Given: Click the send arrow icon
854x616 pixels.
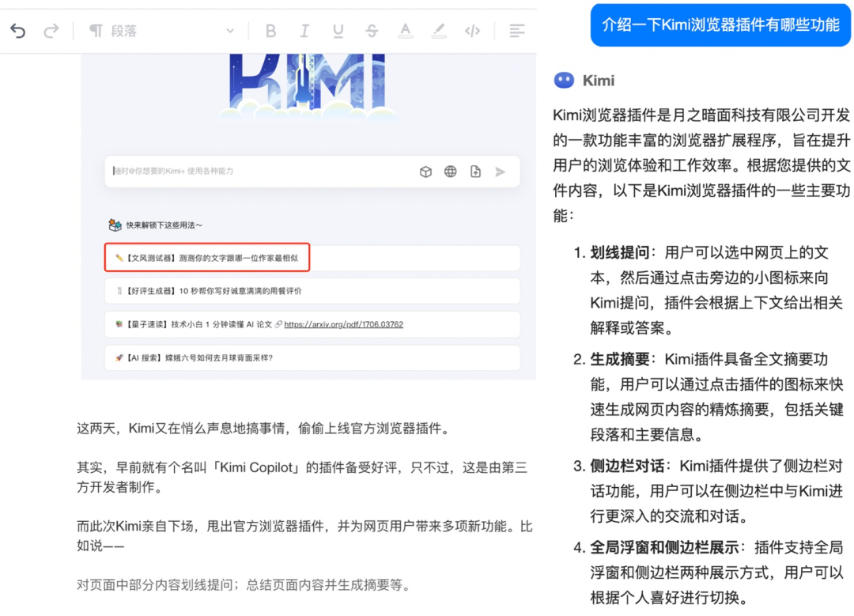Looking at the screenshot, I should (500, 172).
